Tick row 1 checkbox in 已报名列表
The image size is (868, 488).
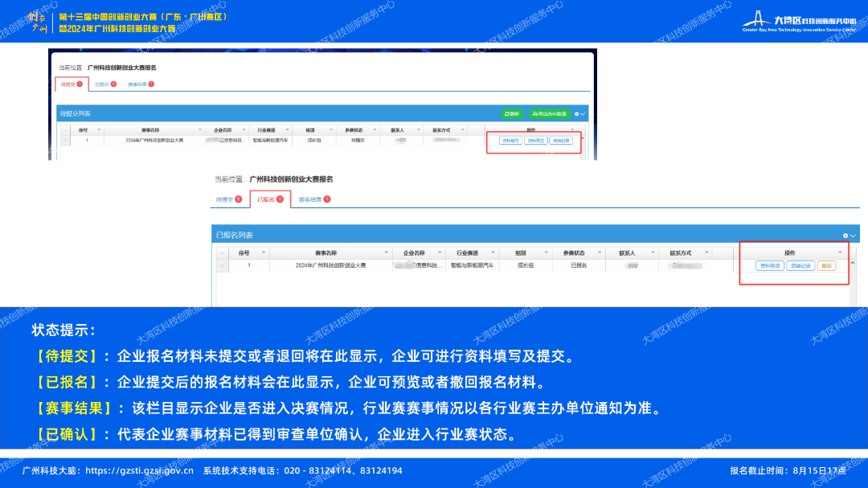click(x=222, y=266)
